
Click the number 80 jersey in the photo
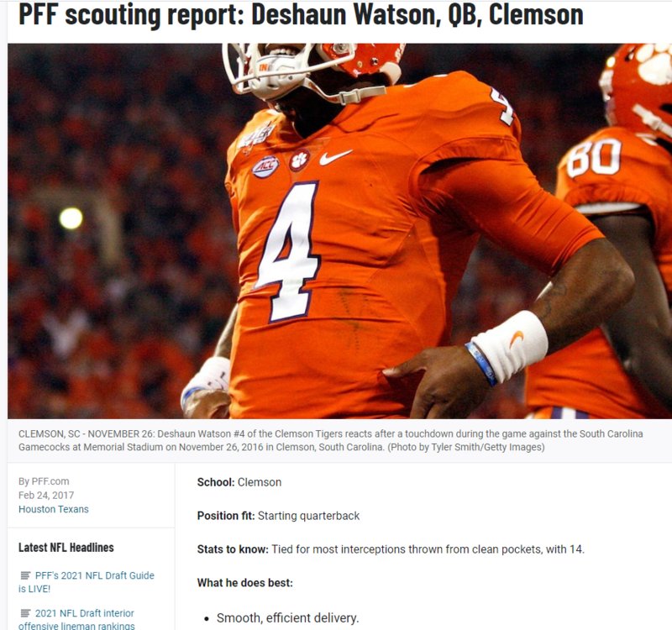(594, 158)
